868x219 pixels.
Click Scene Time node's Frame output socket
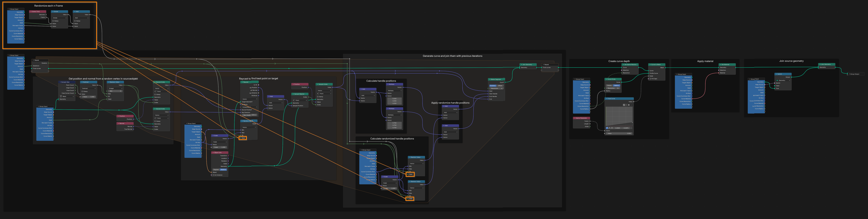coord(46,17)
